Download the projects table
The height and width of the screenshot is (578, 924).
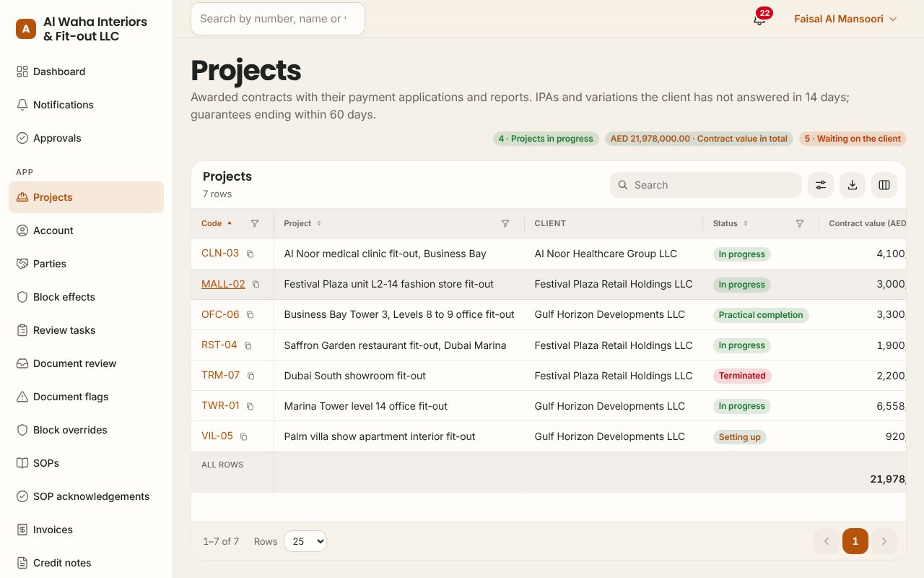[x=853, y=185]
